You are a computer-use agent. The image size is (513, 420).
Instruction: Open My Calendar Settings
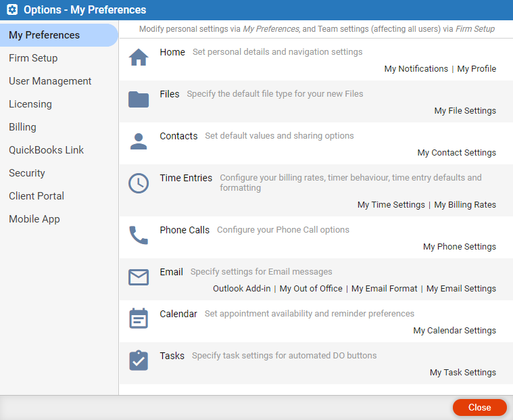tap(454, 330)
